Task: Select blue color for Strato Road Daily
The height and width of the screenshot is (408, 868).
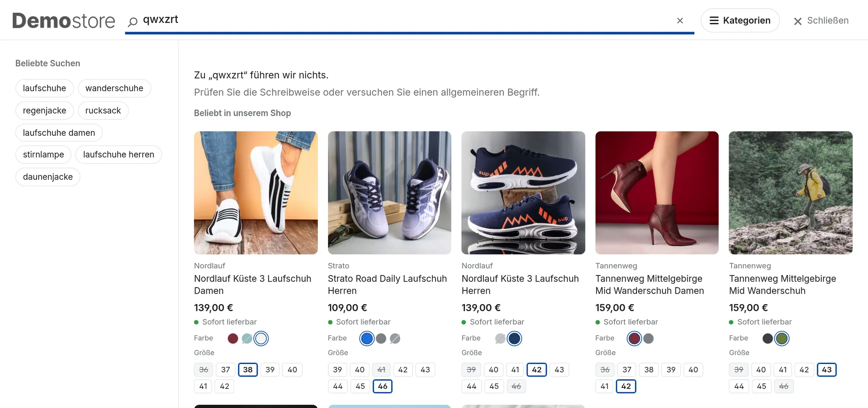Action: coord(367,339)
